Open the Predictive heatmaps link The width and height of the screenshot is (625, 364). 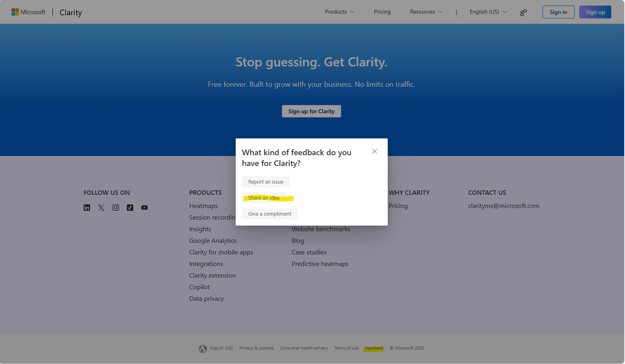320,264
